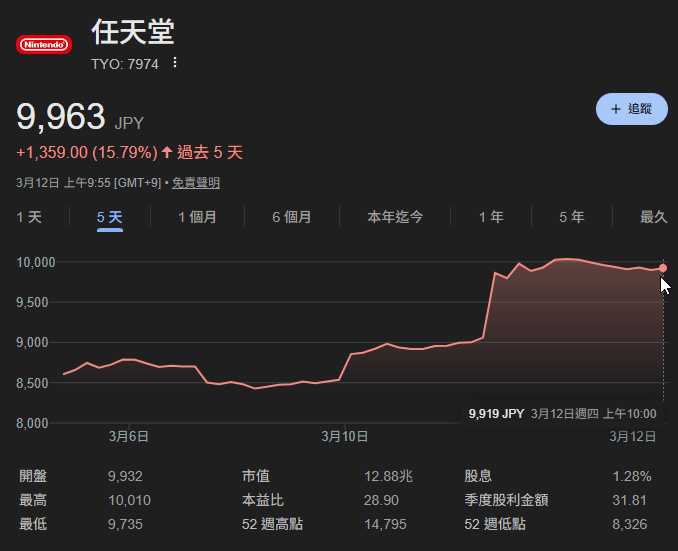Switch to the 1 個月 range tab

197,217
